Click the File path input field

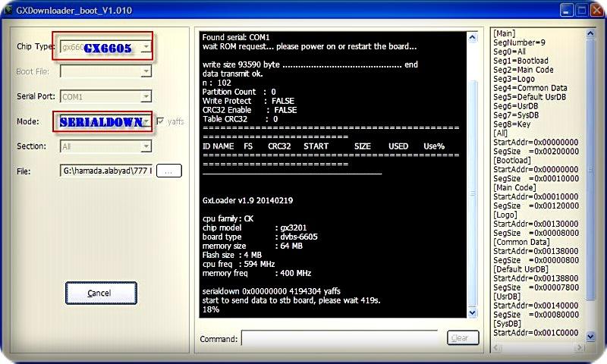click(x=106, y=171)
